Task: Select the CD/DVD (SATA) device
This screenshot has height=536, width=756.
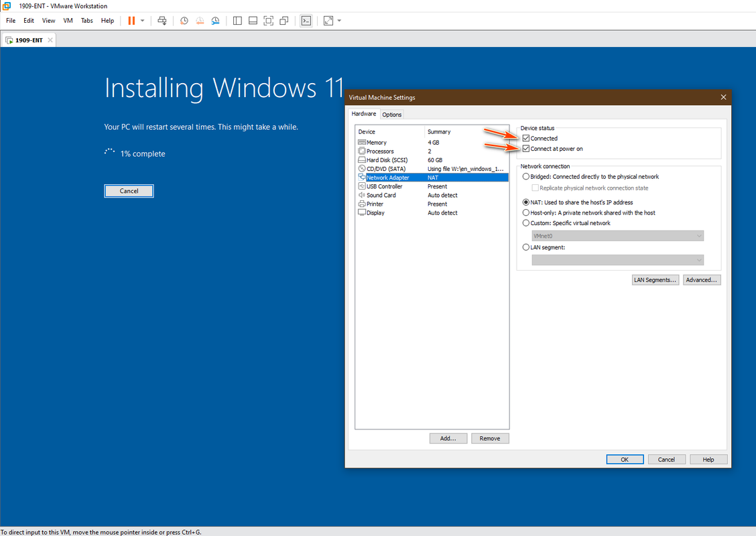Action: coord(432,169)
